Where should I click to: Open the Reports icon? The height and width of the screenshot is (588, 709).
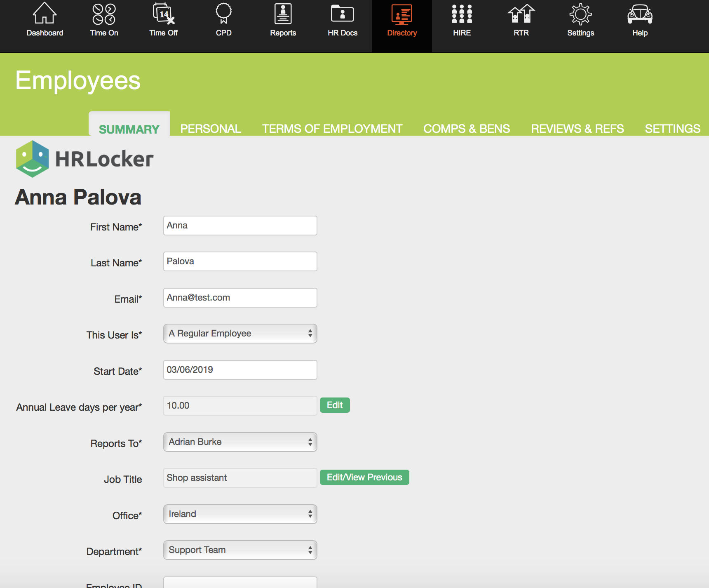click(x=283, y=14)
